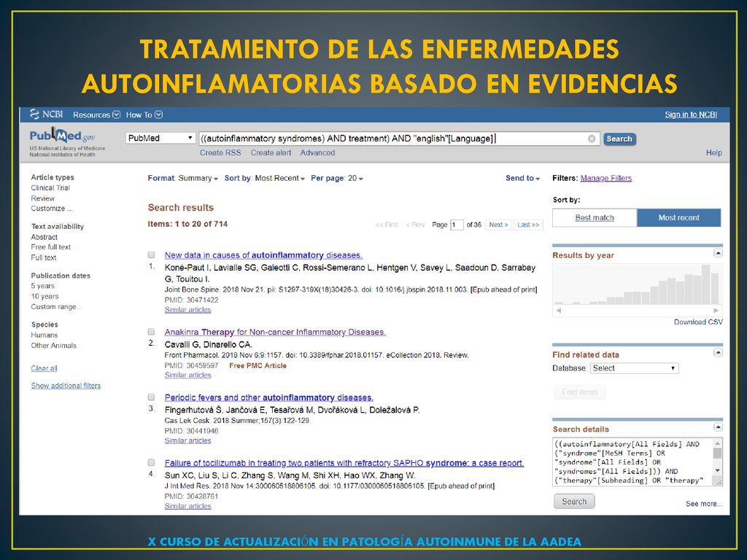Filter by Abstract text availability
747x560 pixels.
(44, 237)
